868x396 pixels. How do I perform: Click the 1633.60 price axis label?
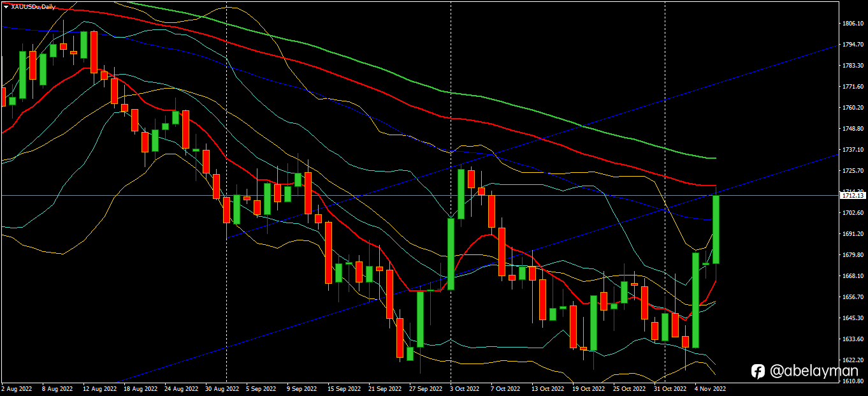click(852, 339)
